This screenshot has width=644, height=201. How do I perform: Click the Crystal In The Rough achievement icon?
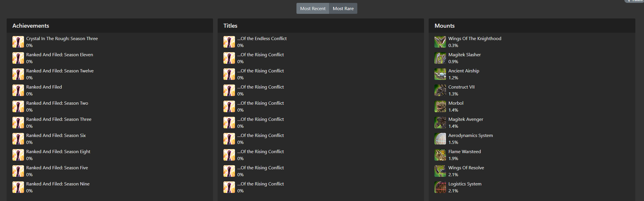pyautogui.click(x=18, y=42)
